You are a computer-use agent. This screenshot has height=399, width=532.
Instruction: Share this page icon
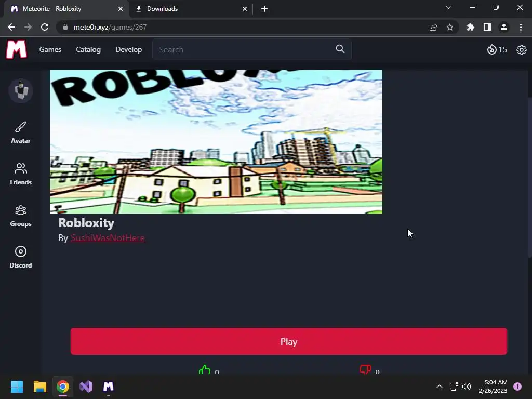[x=433, y=27]
